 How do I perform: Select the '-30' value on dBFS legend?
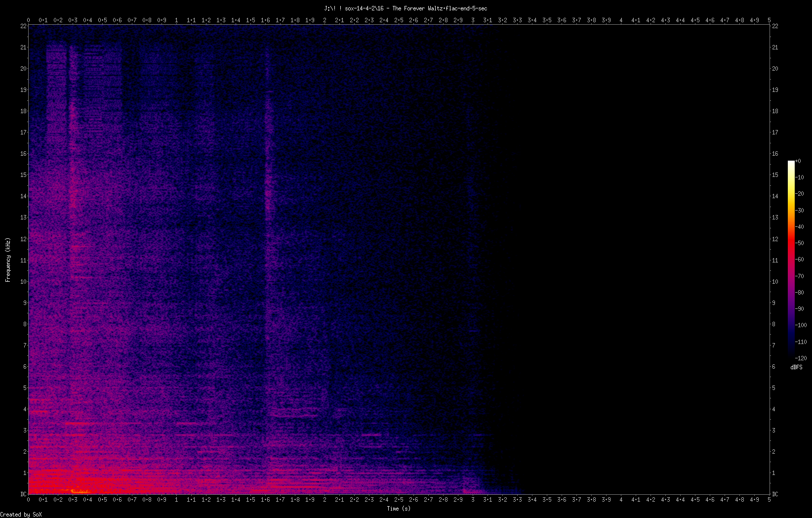(800, 210)
